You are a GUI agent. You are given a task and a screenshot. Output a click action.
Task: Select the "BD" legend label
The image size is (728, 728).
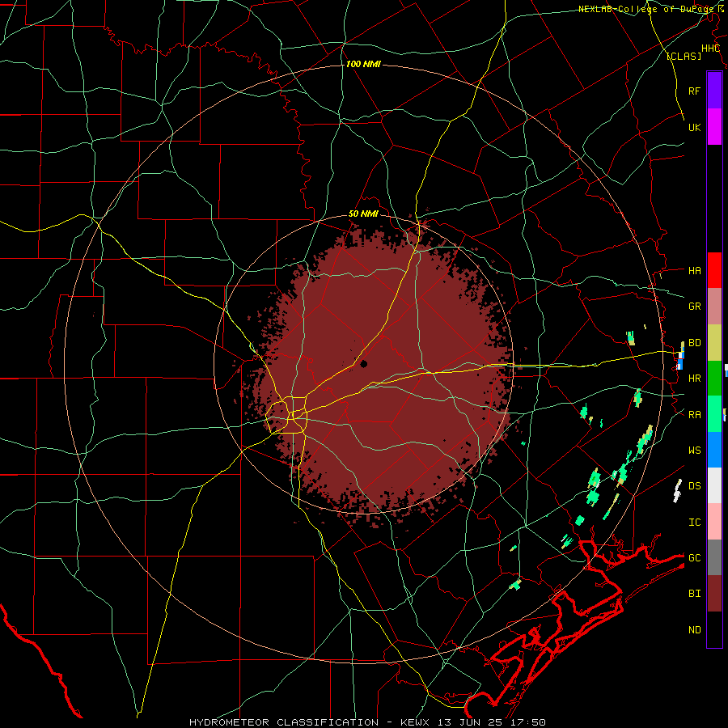tap(694, 343)
